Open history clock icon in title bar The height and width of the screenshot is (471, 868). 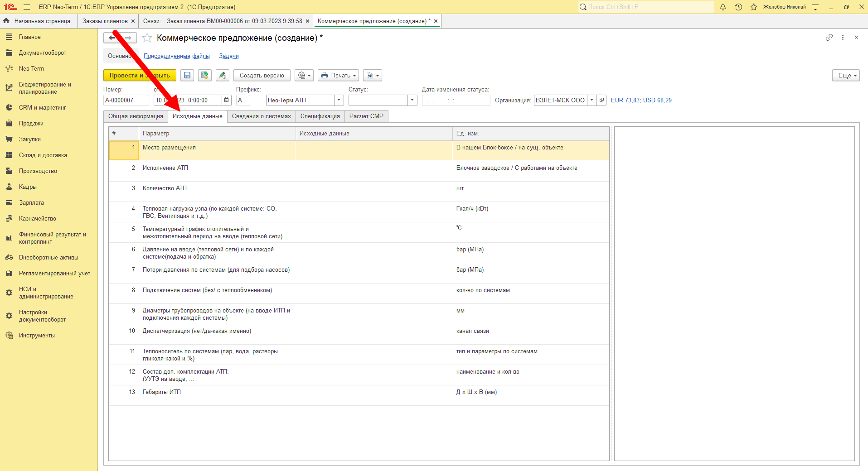(x=738, y=7)
